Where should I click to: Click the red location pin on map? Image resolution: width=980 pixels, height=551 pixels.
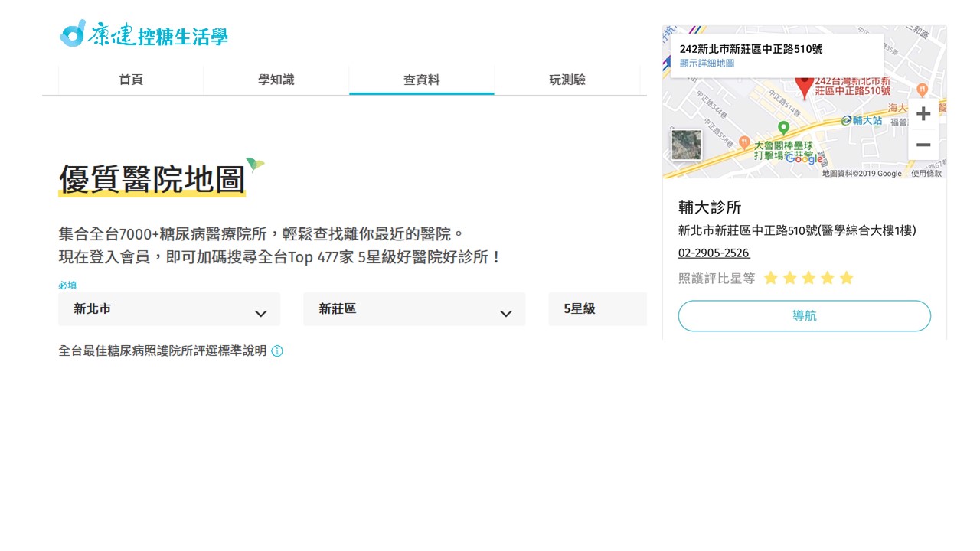(x=804, y=86)
